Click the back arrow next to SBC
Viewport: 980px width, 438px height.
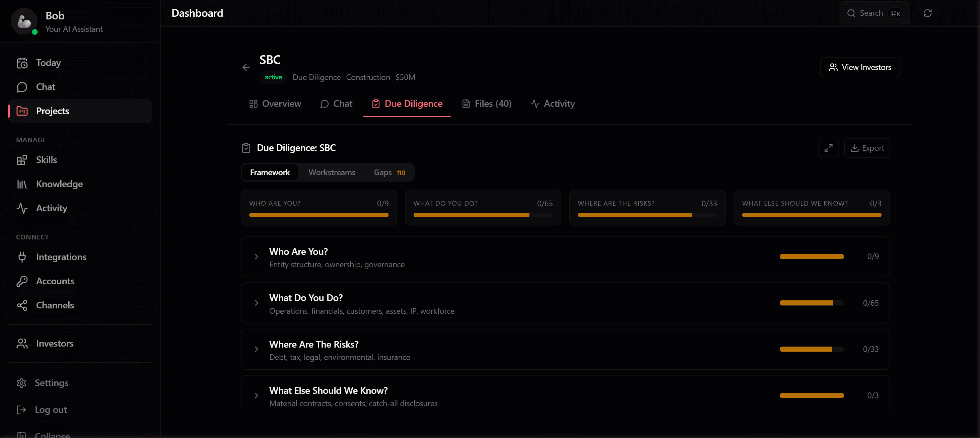pyautogui.click(x=246, y=67)
